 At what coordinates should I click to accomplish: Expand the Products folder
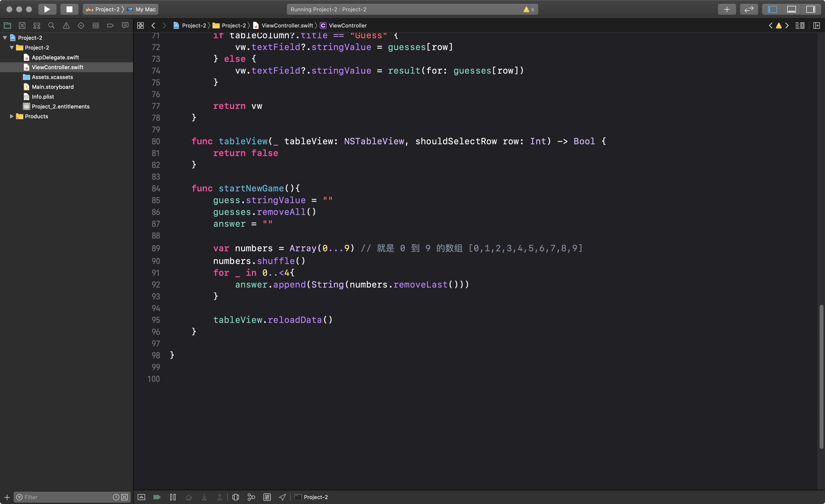[12, 116]
